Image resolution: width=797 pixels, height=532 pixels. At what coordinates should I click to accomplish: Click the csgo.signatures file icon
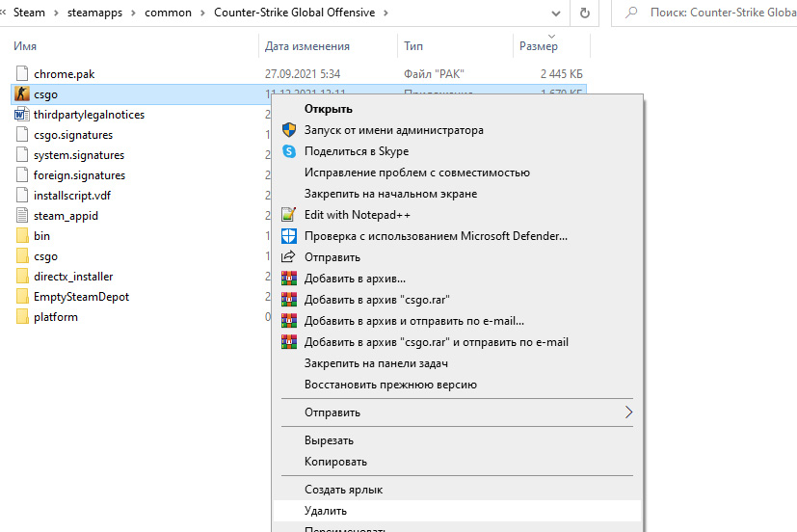point(22,135)
